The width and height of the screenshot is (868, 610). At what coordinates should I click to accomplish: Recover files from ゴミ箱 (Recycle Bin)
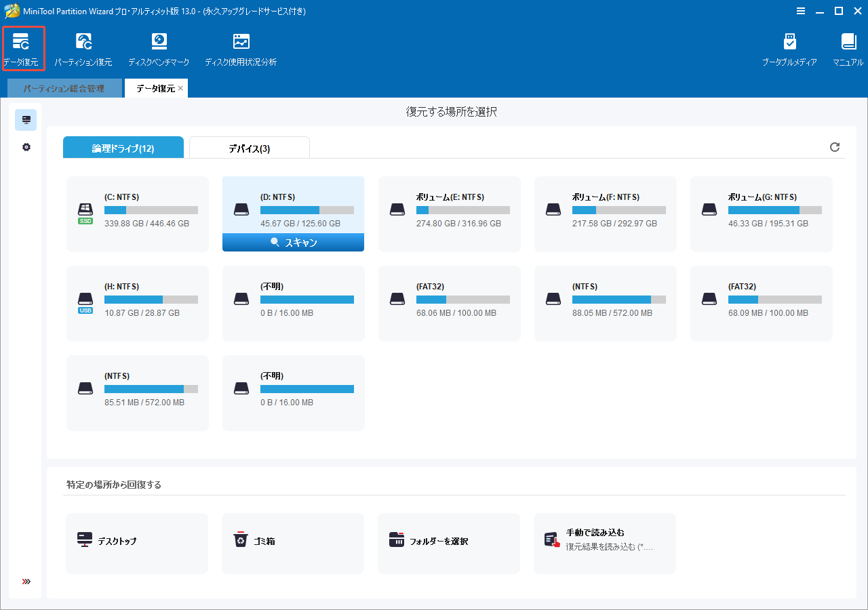(293, 543)
